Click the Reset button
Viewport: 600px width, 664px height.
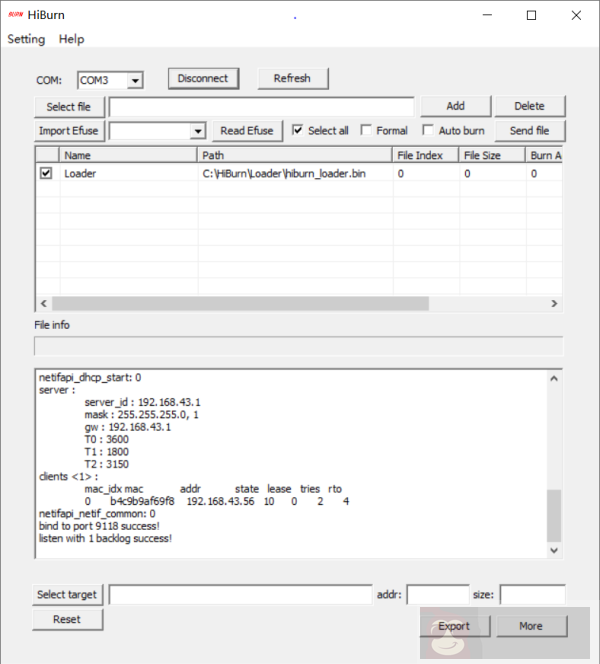pyautogui.click(x=67, y=619)
